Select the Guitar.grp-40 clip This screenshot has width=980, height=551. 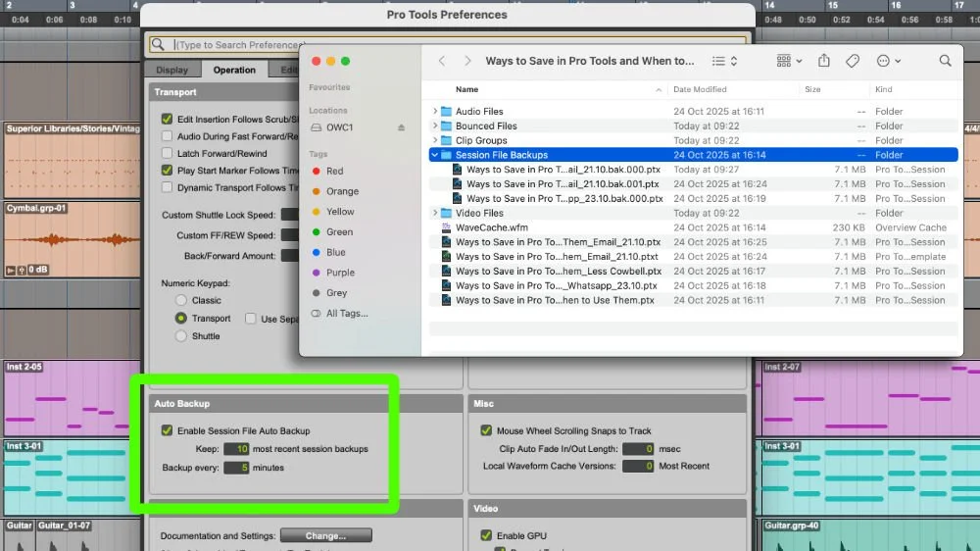click(870, 535)
